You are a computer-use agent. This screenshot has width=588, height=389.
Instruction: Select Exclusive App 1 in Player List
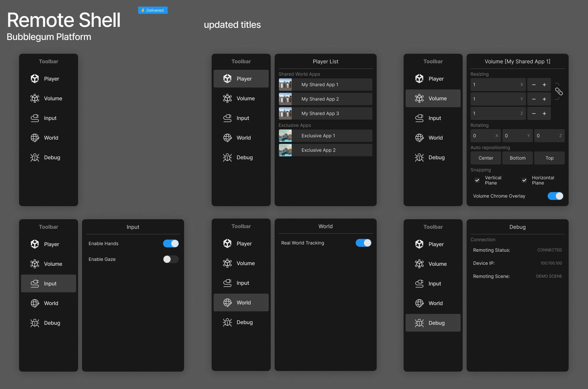[325, 136]
